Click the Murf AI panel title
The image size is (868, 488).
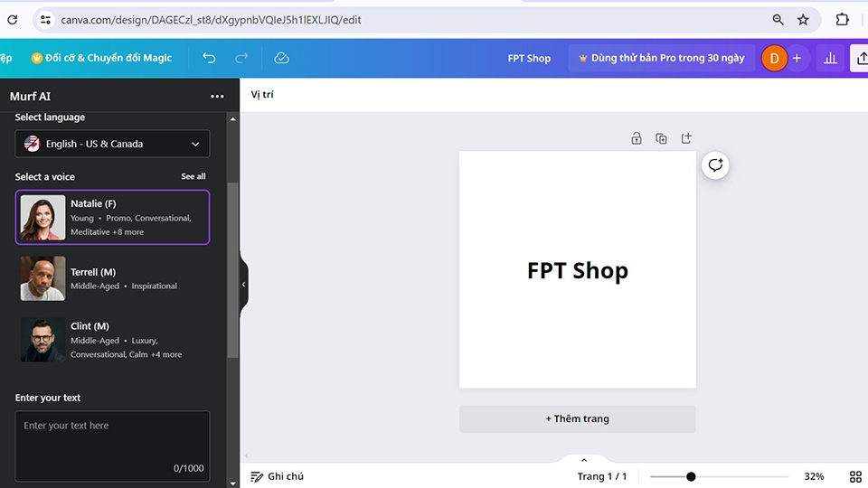tap(30, 97)
